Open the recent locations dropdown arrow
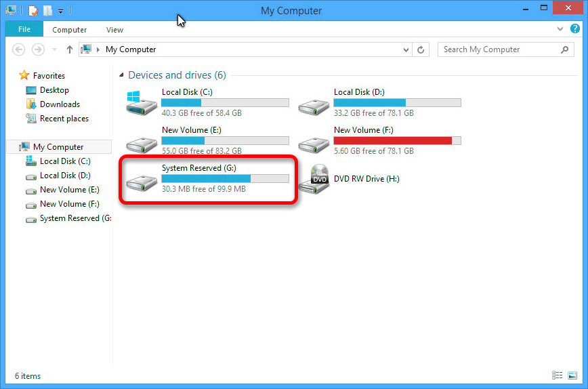 tap(54, 49)
